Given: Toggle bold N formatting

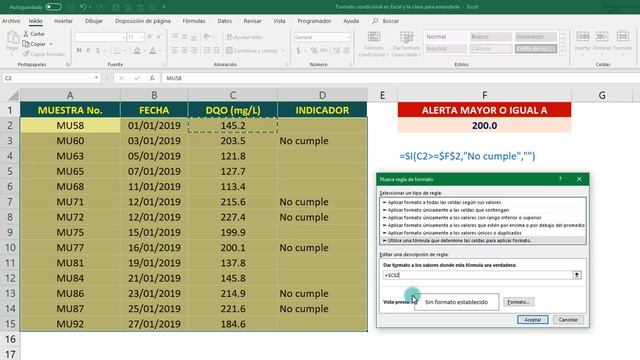Looking at the screenshot, I should click(x=79, y=50).
